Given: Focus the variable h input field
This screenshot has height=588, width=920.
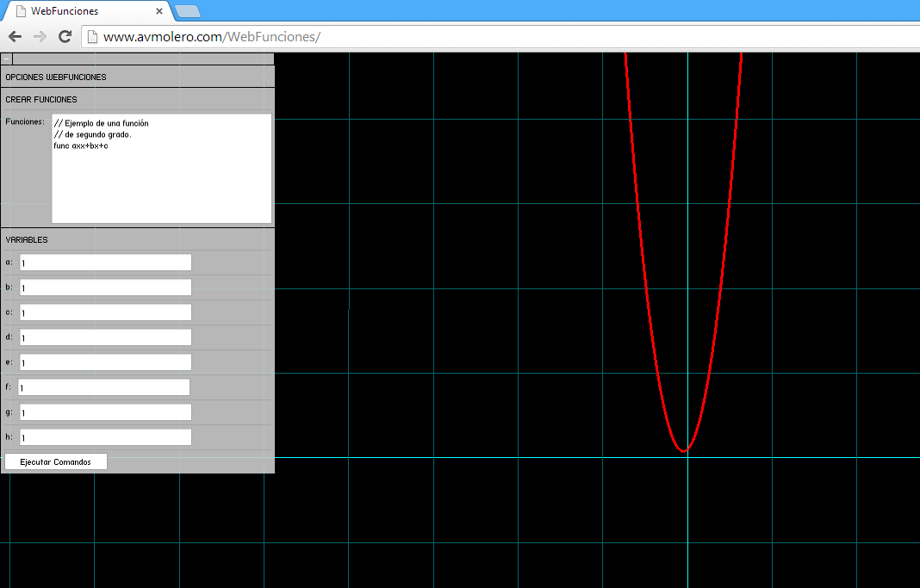Looking at the screenshot, I should 105,437.
